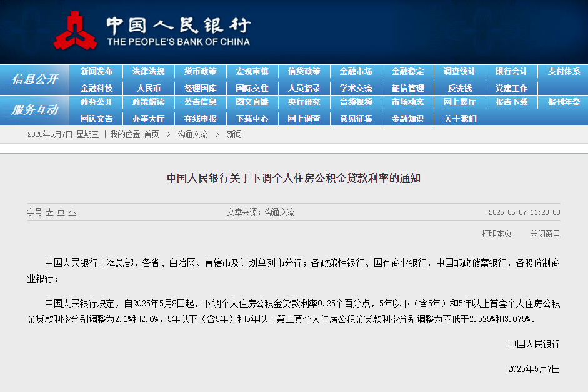Navigate to 网上展厅
This screenshot has width=588, height=392.
click(x=459, y=102)
